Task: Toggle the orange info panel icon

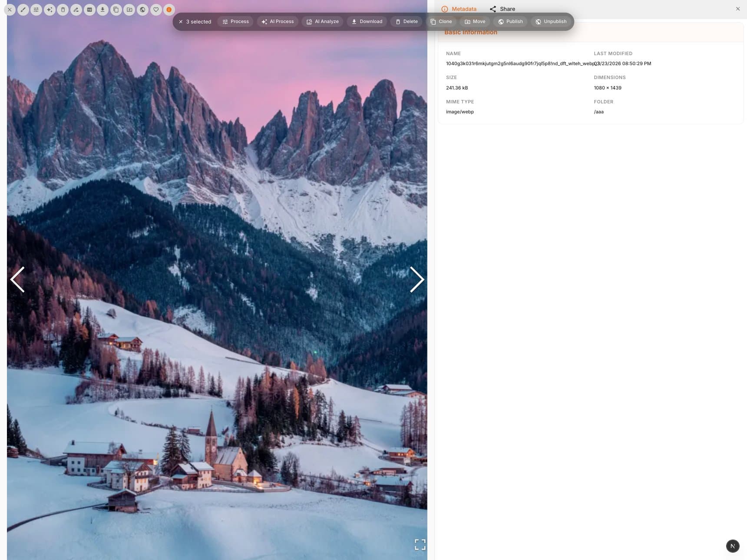Action: point(169,10)
